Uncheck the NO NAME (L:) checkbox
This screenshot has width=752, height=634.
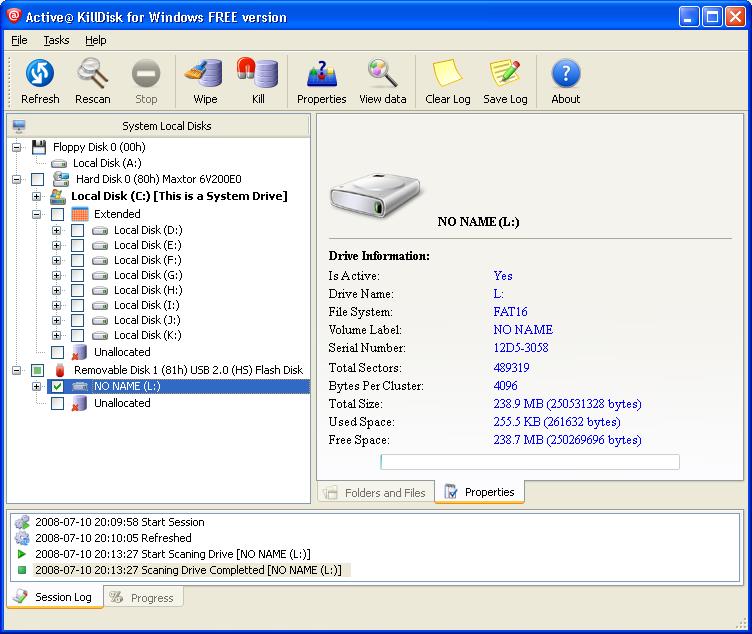coord(58,387)
